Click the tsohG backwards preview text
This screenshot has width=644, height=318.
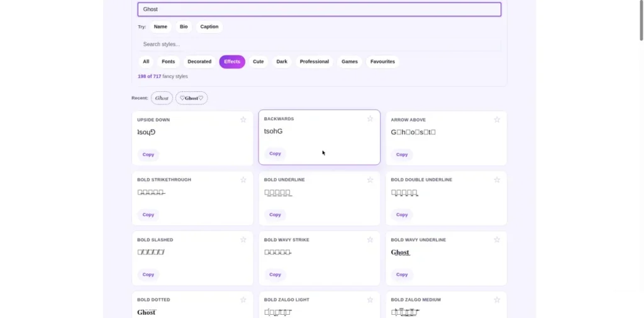tap(273, 131)
